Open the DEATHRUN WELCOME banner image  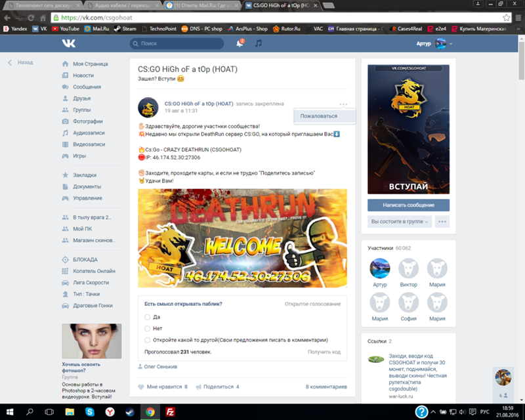[x=242, y=238]
